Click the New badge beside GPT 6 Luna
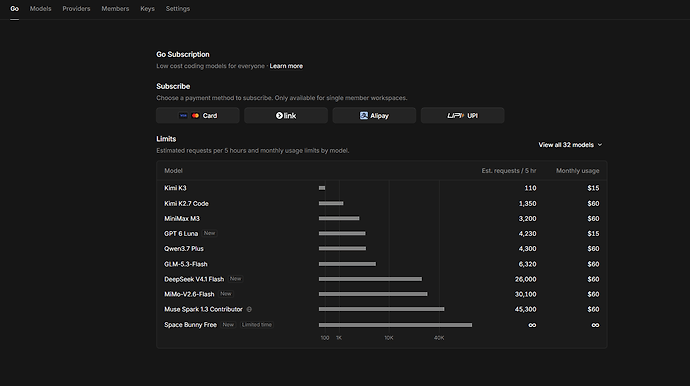 point(209,233)
